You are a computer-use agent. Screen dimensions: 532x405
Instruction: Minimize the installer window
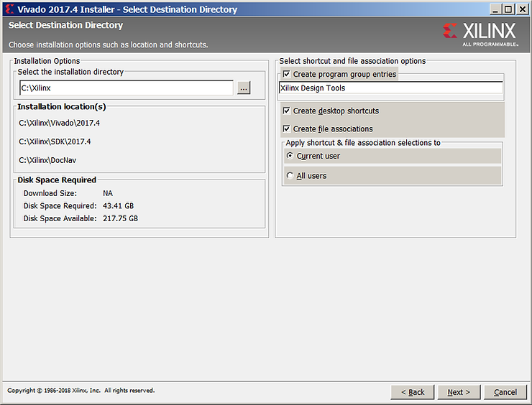495,9
